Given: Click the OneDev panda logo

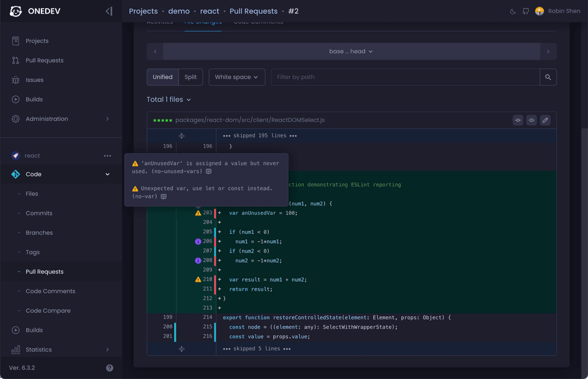Looking at the screenshot, I should 16,11.
